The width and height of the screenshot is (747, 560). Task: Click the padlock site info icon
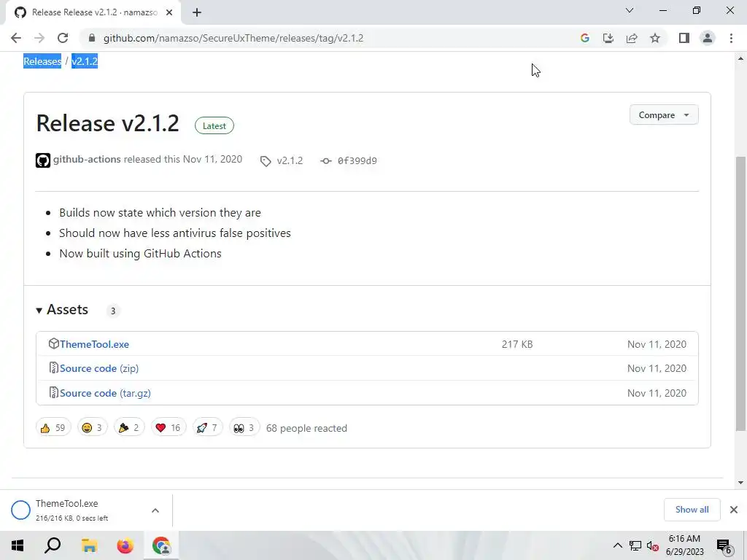click(x=92, y=38)
